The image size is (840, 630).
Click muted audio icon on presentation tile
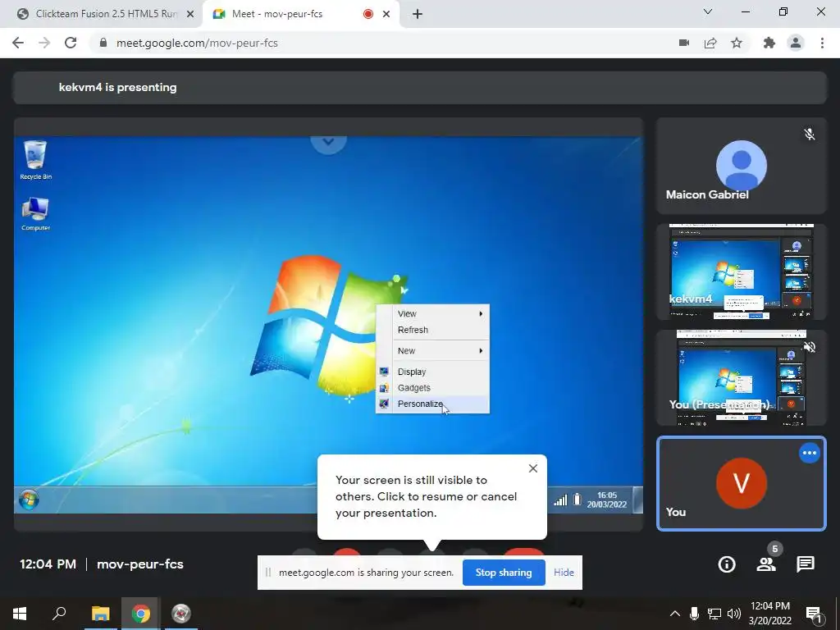pyautogui.click(x=810, y=347)
